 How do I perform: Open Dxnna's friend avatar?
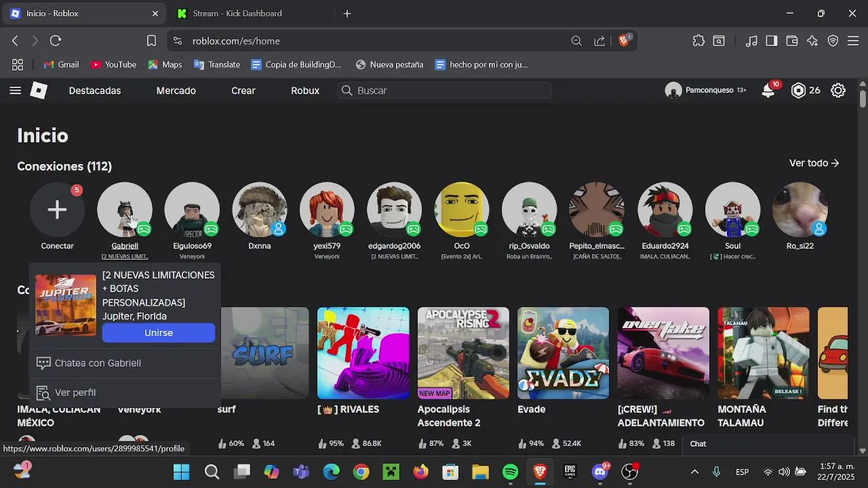point(260,209)
